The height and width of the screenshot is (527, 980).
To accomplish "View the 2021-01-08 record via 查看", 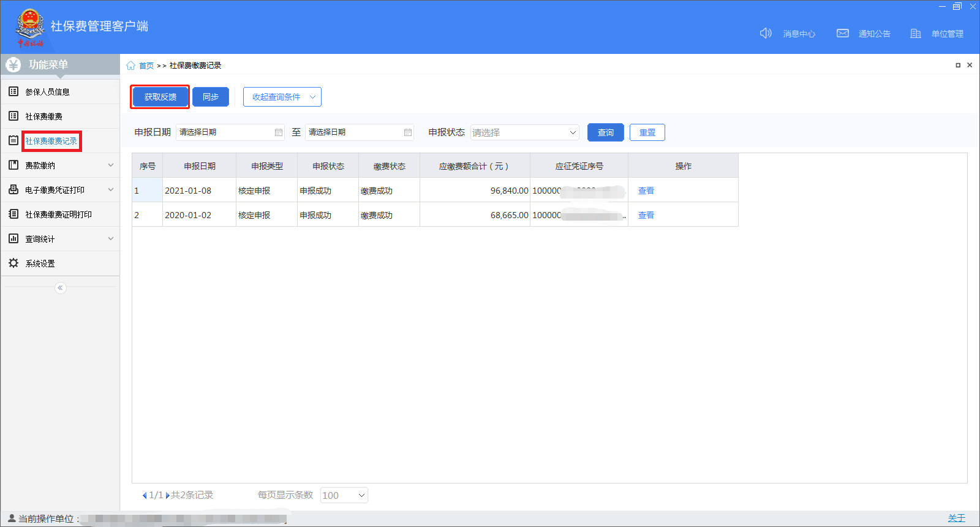I will pos(646,191).
